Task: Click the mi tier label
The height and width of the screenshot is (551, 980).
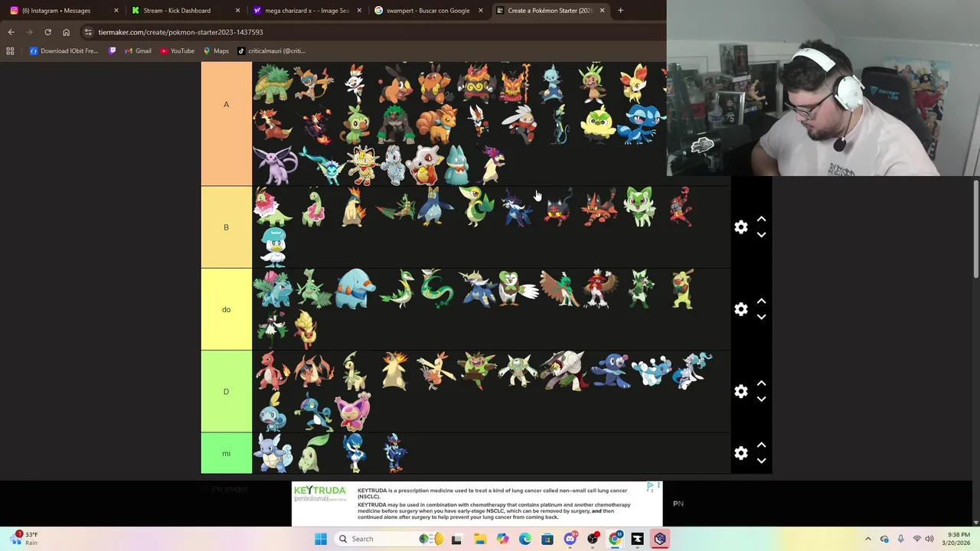Action: pos(226,453)
